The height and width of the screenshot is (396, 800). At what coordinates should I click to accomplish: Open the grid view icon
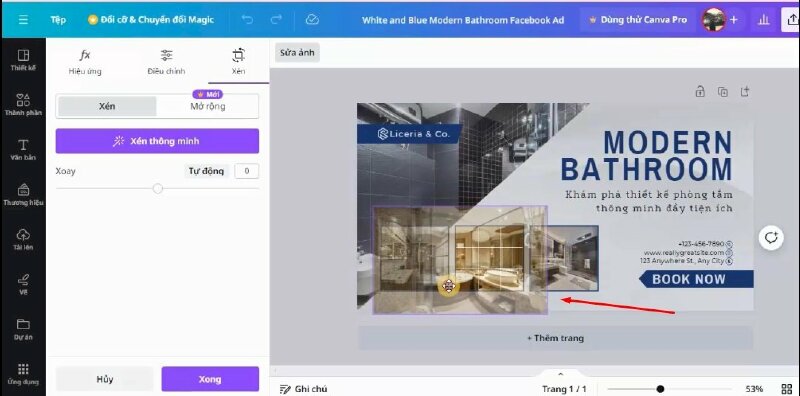point(787,389)
